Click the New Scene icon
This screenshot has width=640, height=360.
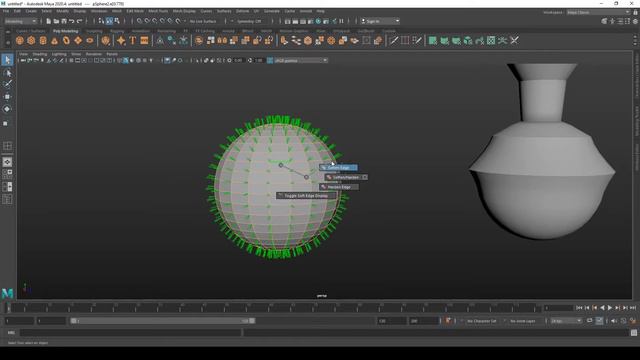tap(48, 21)
